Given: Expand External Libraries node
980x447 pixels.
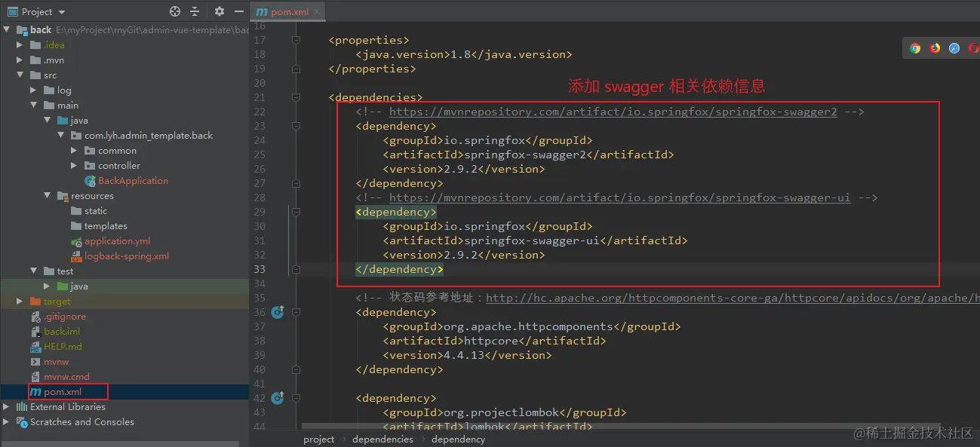Looking at the screenshot, I should 7,407.
